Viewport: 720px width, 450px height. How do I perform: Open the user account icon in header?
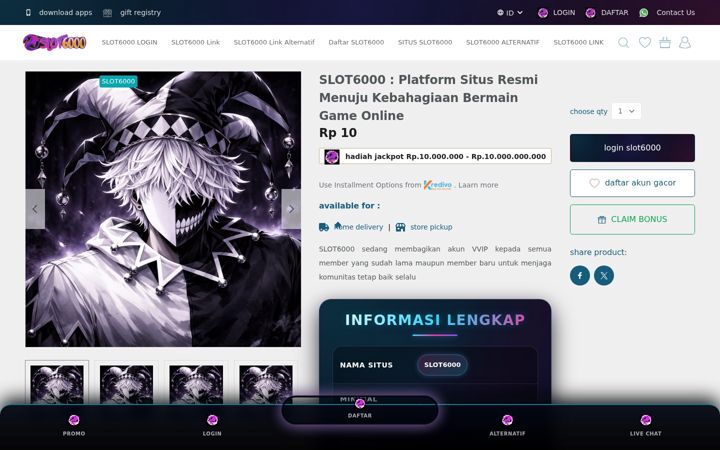[685, 43]
